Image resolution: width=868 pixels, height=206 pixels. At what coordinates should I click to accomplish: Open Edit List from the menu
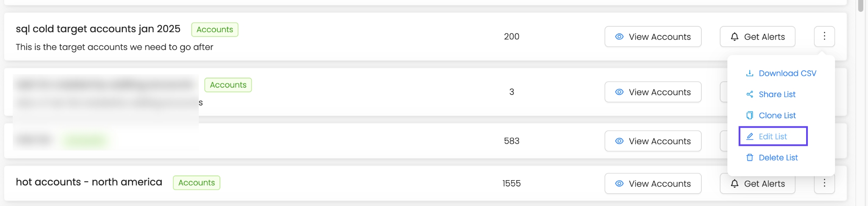[773, 136]
